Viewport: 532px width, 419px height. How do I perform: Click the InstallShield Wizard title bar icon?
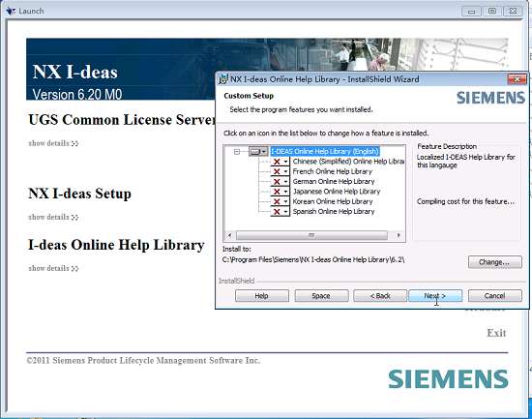223,79
